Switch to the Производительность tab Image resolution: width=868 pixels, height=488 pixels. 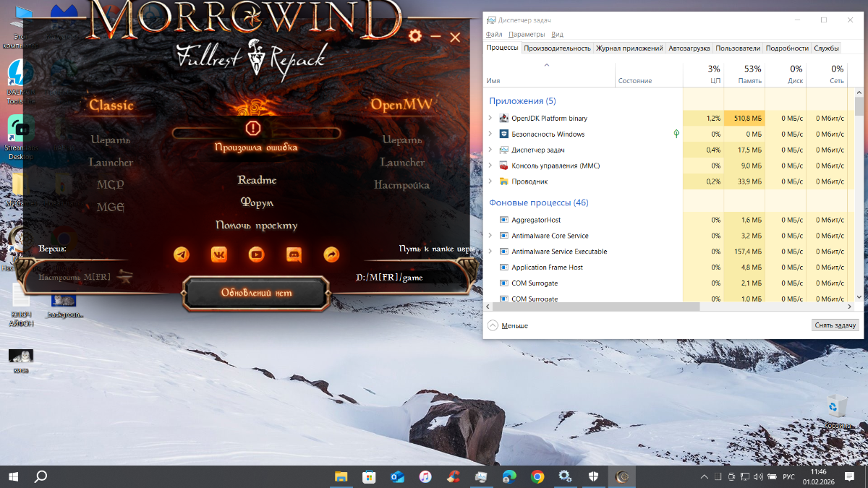557,48
